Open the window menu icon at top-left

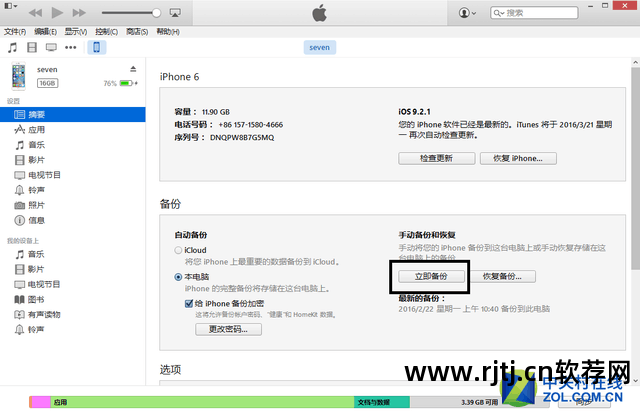coord(11,6)
